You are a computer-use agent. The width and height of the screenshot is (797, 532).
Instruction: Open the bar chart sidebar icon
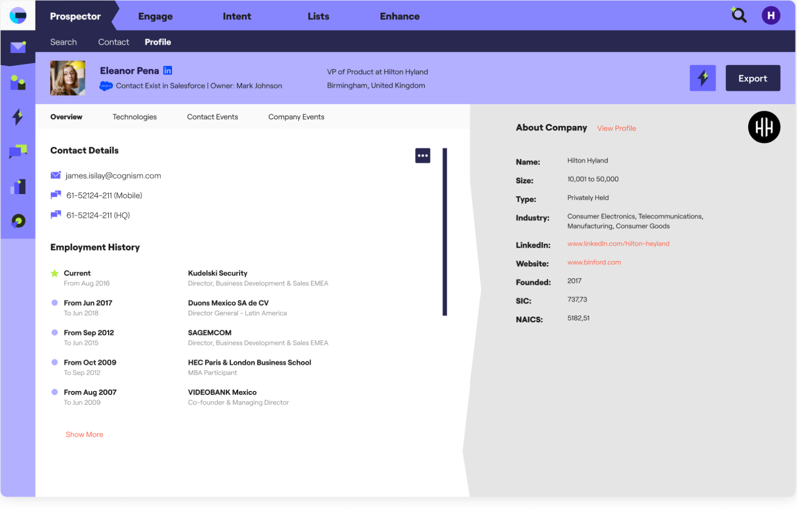click(18, 186)
